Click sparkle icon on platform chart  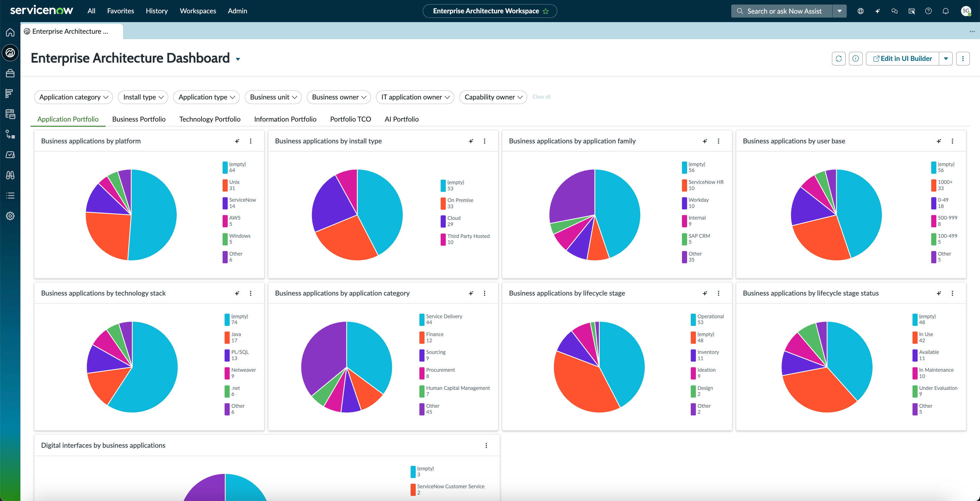click(237, 141)
